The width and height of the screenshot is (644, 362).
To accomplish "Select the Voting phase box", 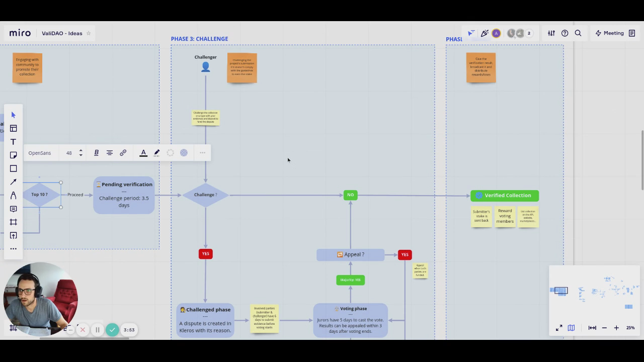I will (350, 320).
